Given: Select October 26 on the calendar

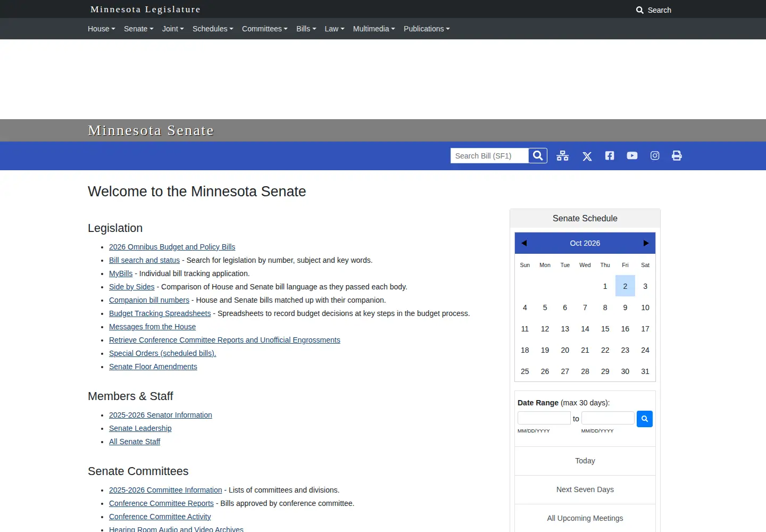Looking at the screenshot, I should [x=545, y=371].
